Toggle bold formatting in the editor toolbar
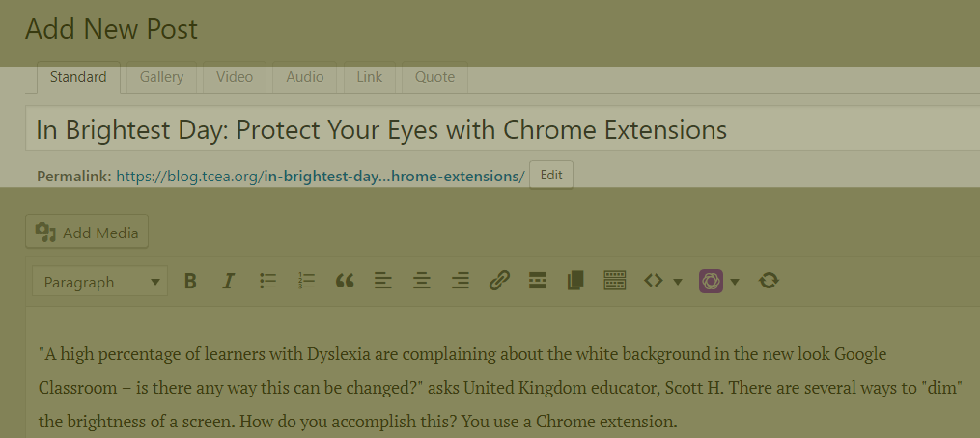The image size is (980, 438). point(190,281)
